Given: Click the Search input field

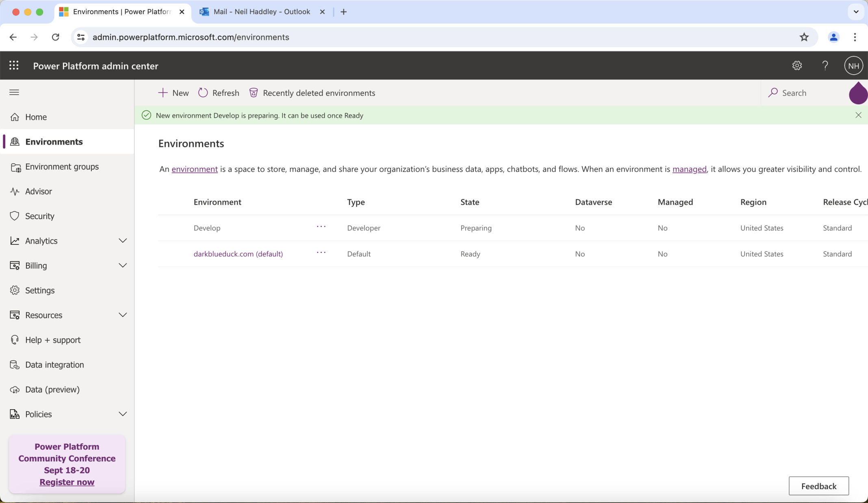Looking at the screenshot, I should click(805, 93).
